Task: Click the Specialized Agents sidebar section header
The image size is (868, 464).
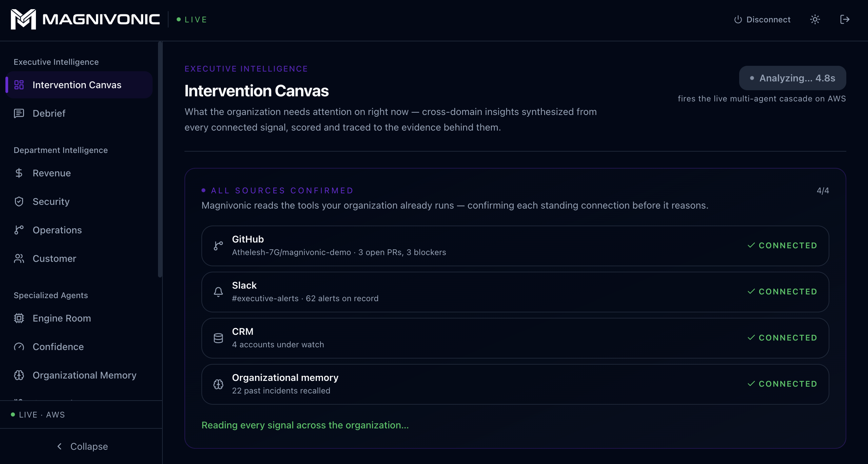Action: 51,295
